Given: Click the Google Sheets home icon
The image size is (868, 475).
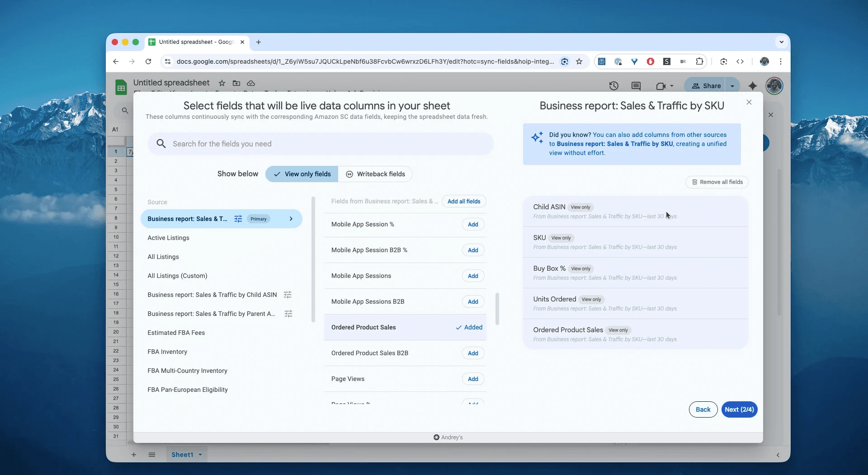Looking at the screenshot, I should pyautogui.click(x=121, y=87).
